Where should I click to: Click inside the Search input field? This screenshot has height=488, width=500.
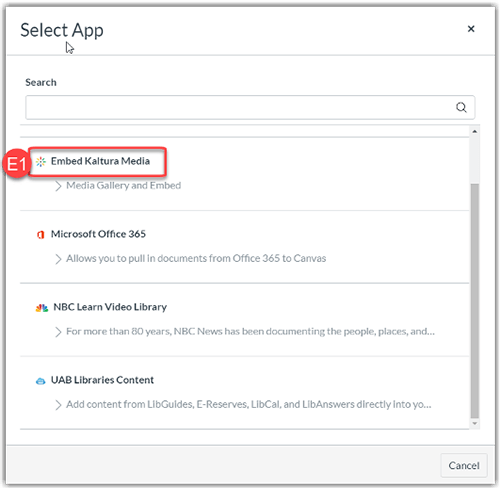pyautogui.click(x=250, y=107)
